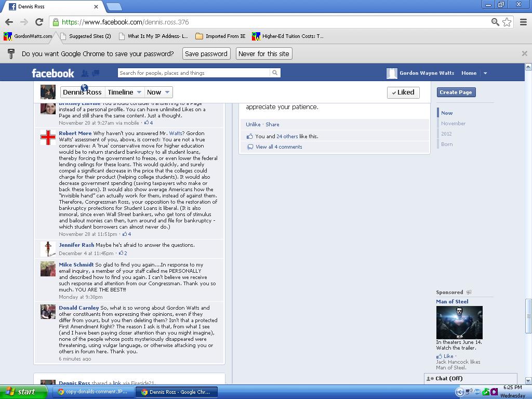
Task: Open the Man of Steel sponsored title
Action: 452,301
